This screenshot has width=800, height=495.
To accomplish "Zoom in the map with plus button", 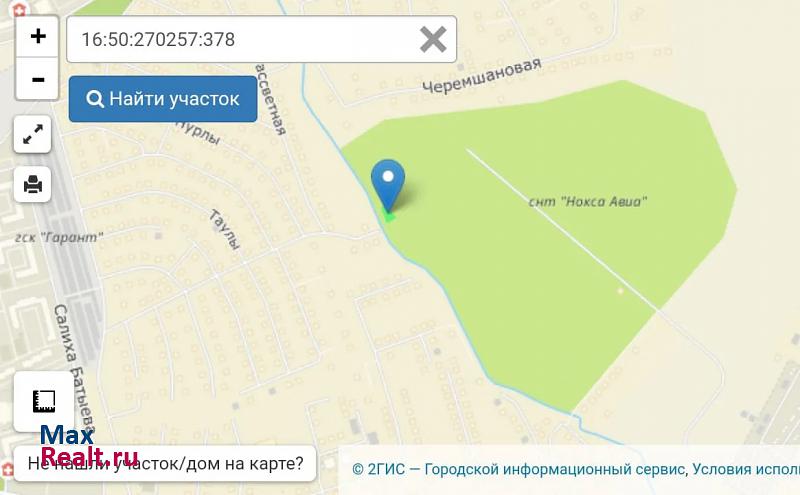I will pyautogui.click(x=37, y=36).
